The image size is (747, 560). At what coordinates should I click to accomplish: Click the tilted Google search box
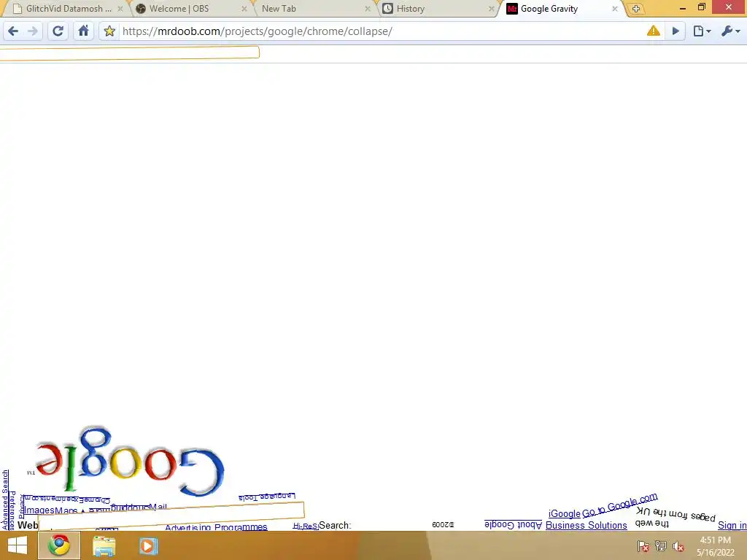[171, 516]
